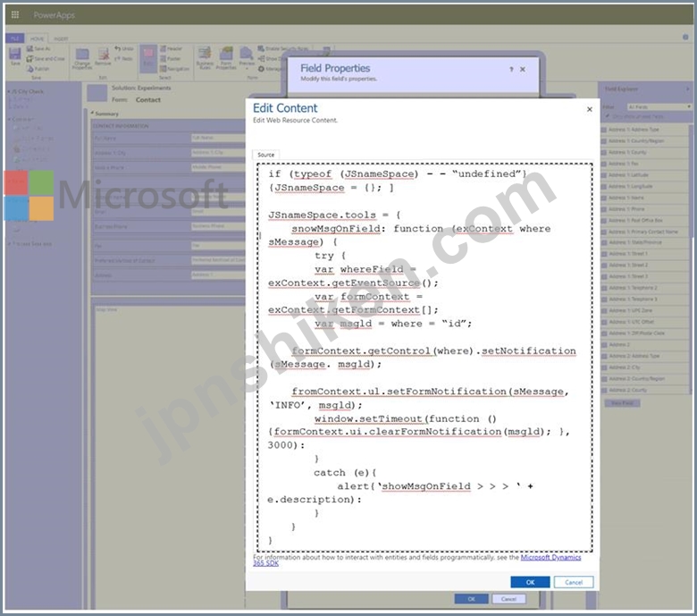Toggle Only show unused fields checkbox
The image size is (697, 616).
[608, 116]
